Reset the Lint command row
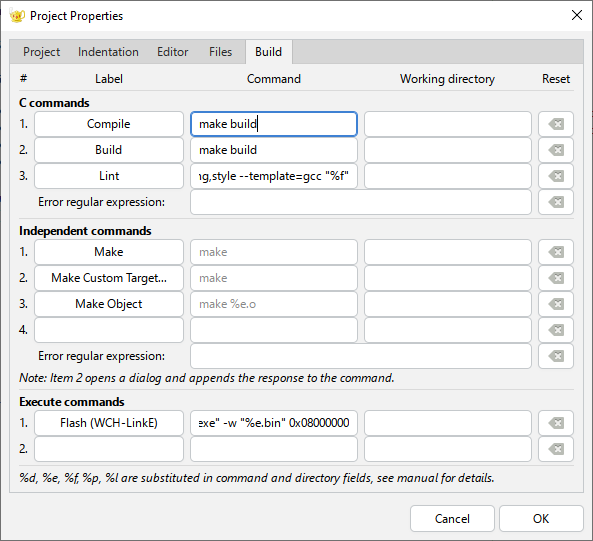 [556, 176]
